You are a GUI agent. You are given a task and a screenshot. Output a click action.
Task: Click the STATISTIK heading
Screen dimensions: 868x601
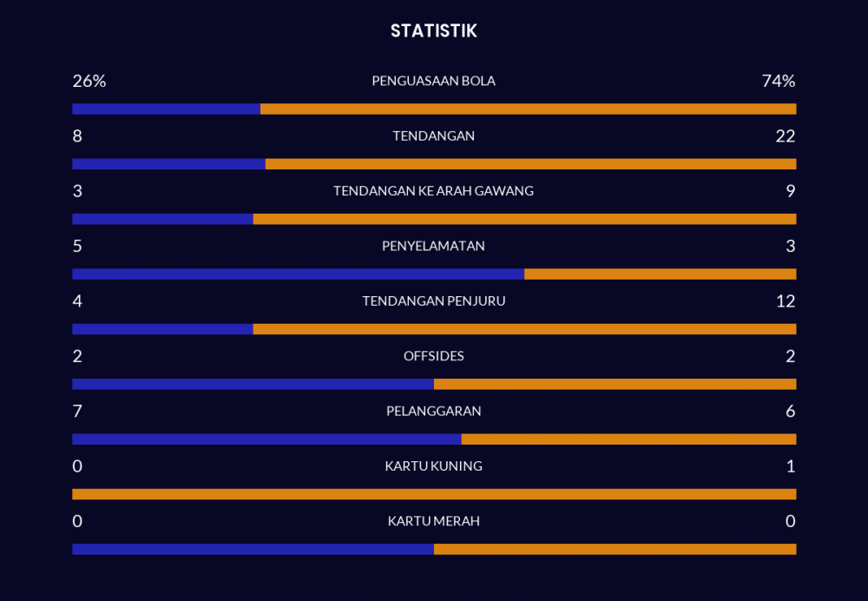tap(433, 31)
